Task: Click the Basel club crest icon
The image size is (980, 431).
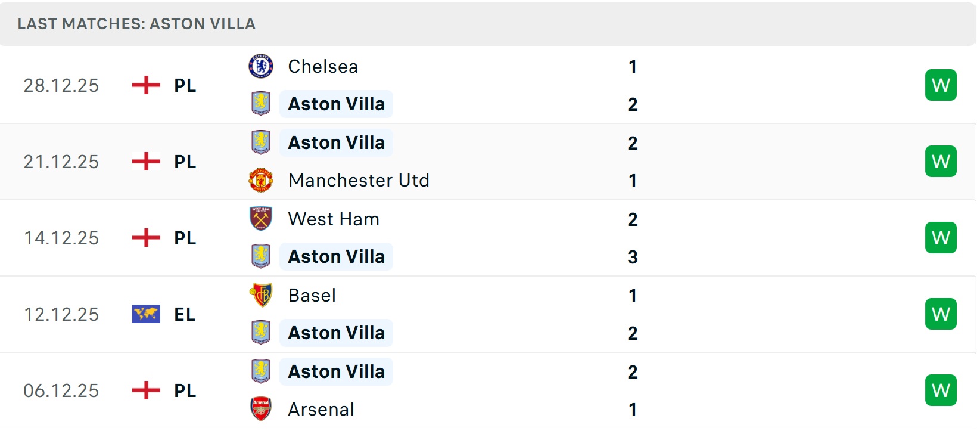Action: 261,295
